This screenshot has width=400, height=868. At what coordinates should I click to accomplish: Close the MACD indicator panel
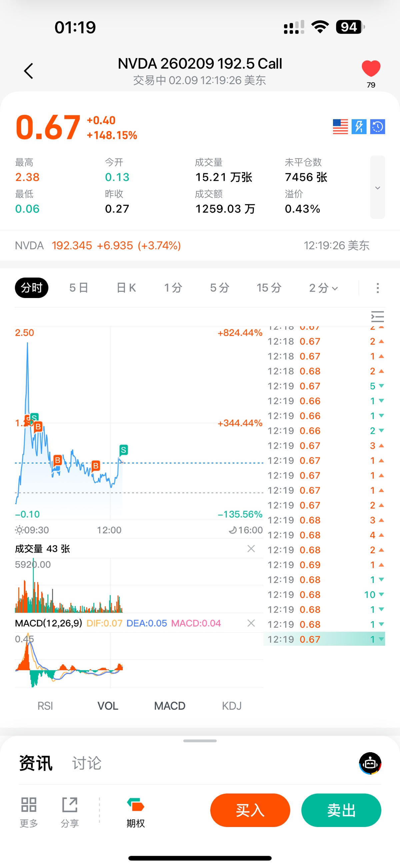point(251,623)
